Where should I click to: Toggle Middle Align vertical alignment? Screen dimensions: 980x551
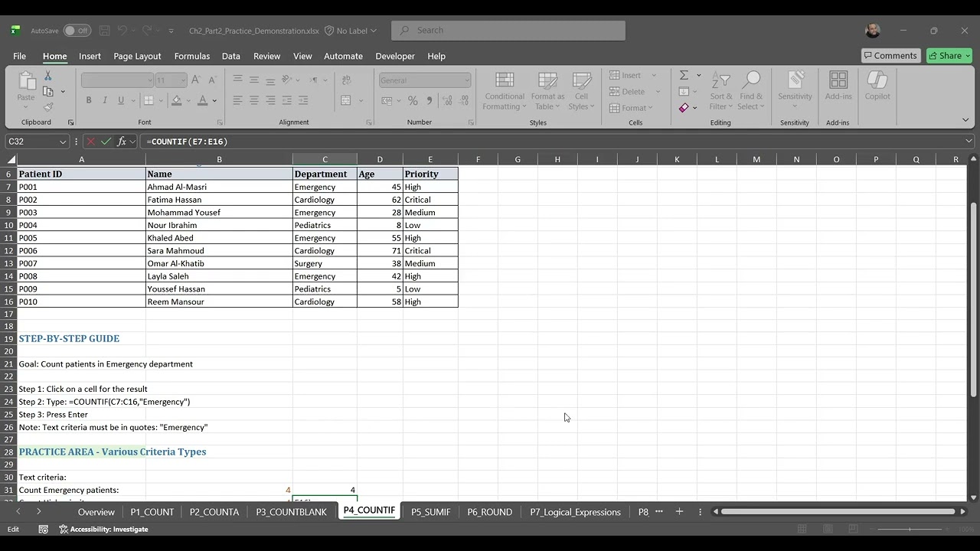254,80
